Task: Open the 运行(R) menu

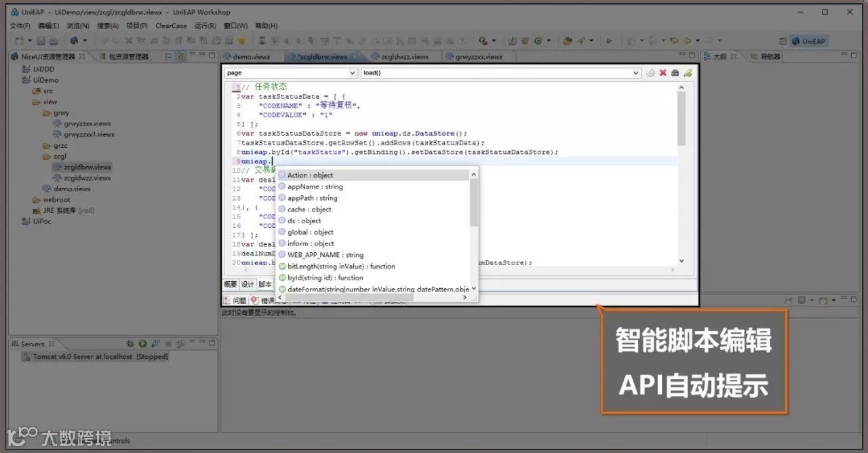Action: coord(205,26)
